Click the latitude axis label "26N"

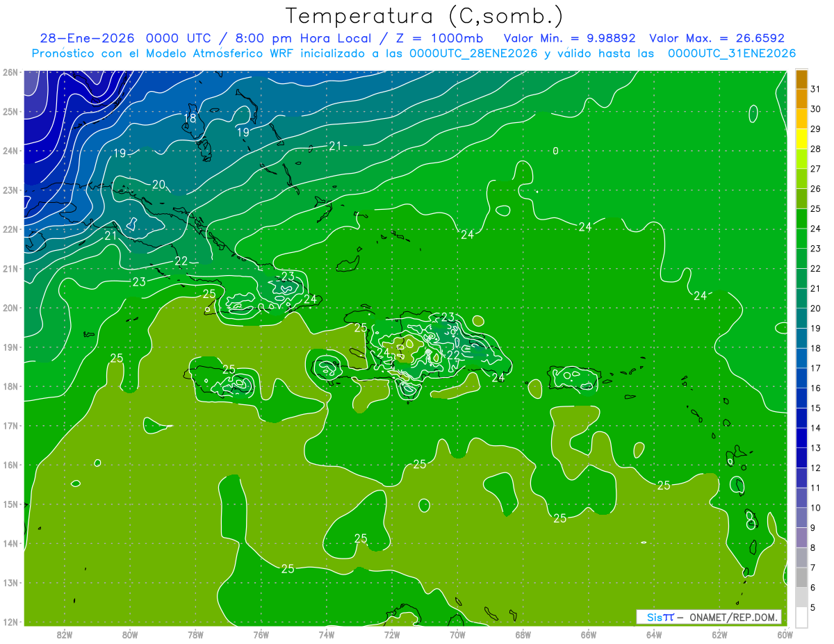[x=10, y=72]
